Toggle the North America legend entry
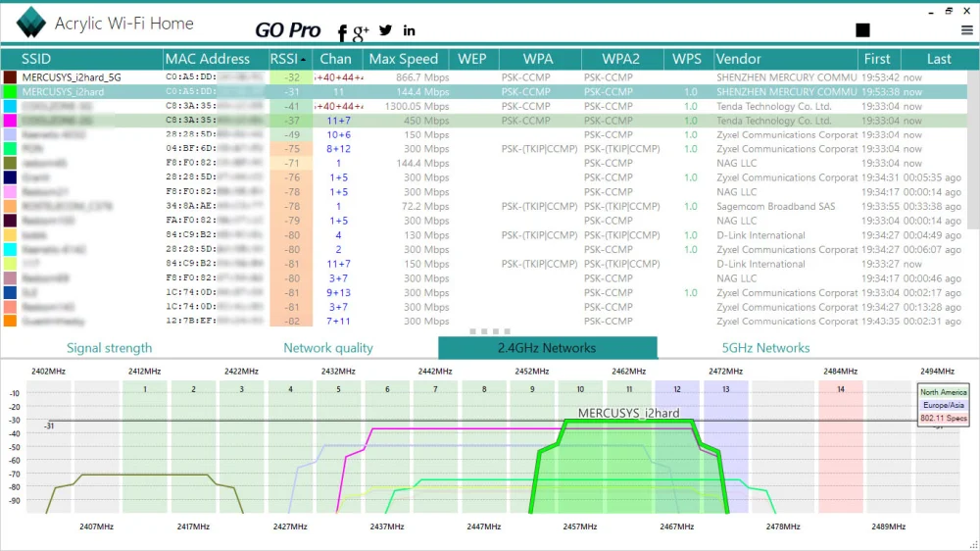This screenshot has height=551, width=980. (942, 392)
